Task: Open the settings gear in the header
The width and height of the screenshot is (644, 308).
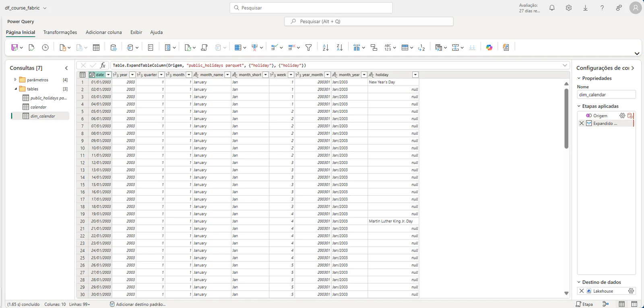Action: point(569,8)
